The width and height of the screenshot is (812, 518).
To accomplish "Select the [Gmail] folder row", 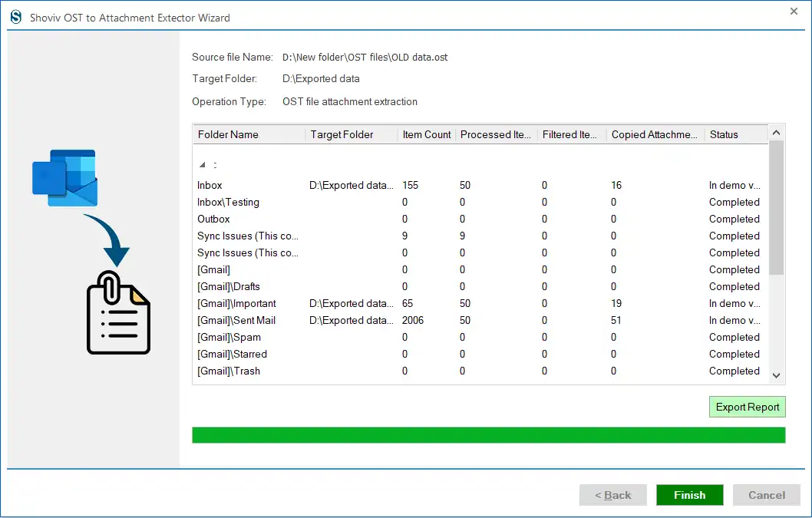I will point(480,269).
